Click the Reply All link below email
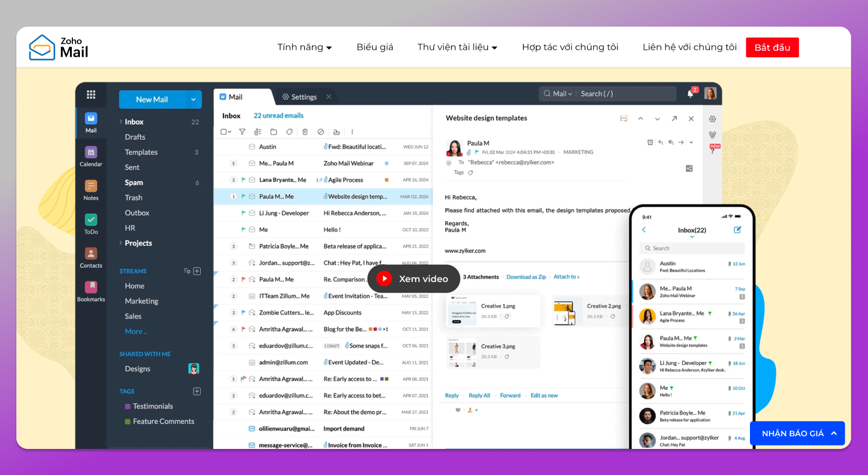Viewport: 868px width, 475px height. coord(479,396)
